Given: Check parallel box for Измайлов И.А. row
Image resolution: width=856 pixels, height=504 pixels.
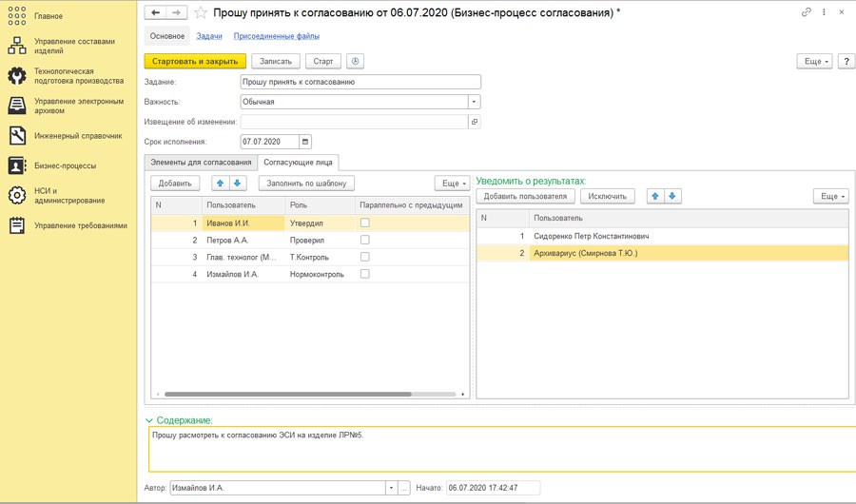Looking at the screenshot, I should [364, 274].
